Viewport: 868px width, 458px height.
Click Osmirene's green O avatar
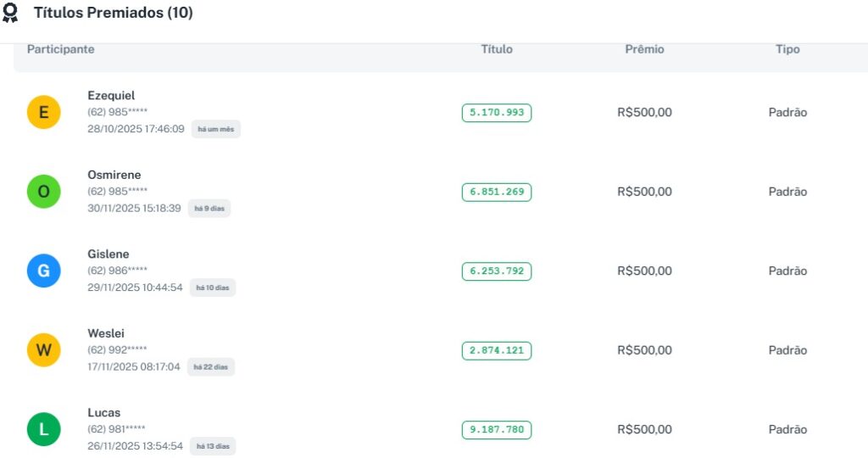[44, 192]
